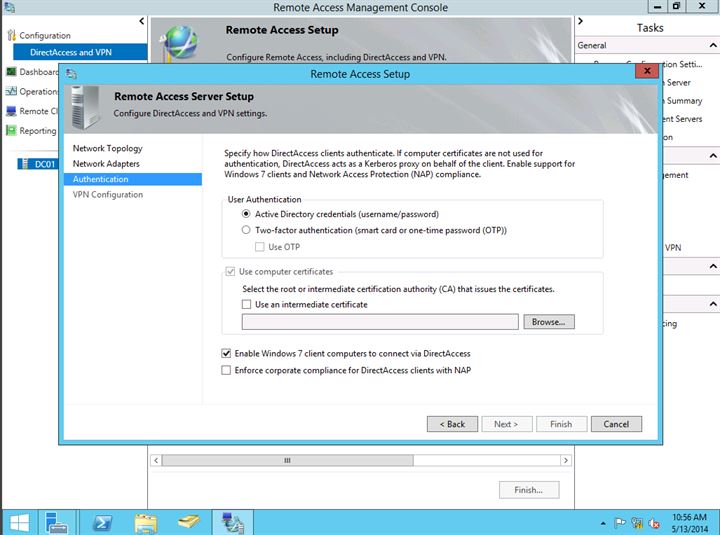The image size is (720, 535).
Task: Collapse the second Tasks section chevron
Action: coord(713,156)
